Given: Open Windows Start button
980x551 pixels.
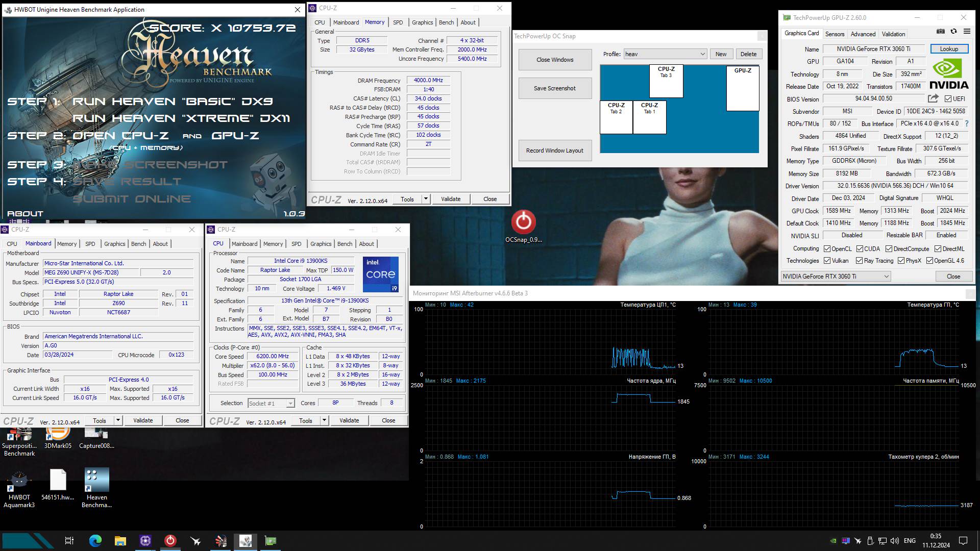Looking at the screenshot, I should coord(28,541).
